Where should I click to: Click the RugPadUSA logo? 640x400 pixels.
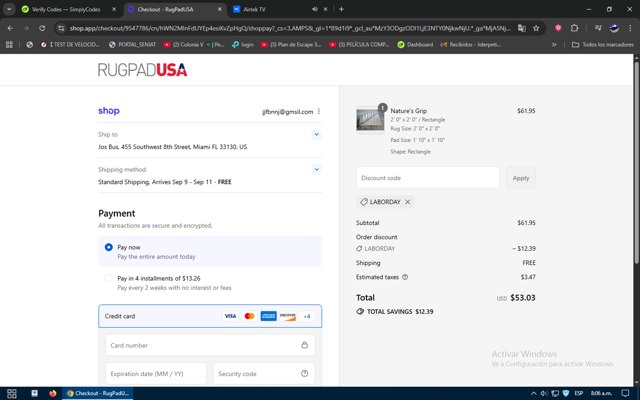[142, 70]
